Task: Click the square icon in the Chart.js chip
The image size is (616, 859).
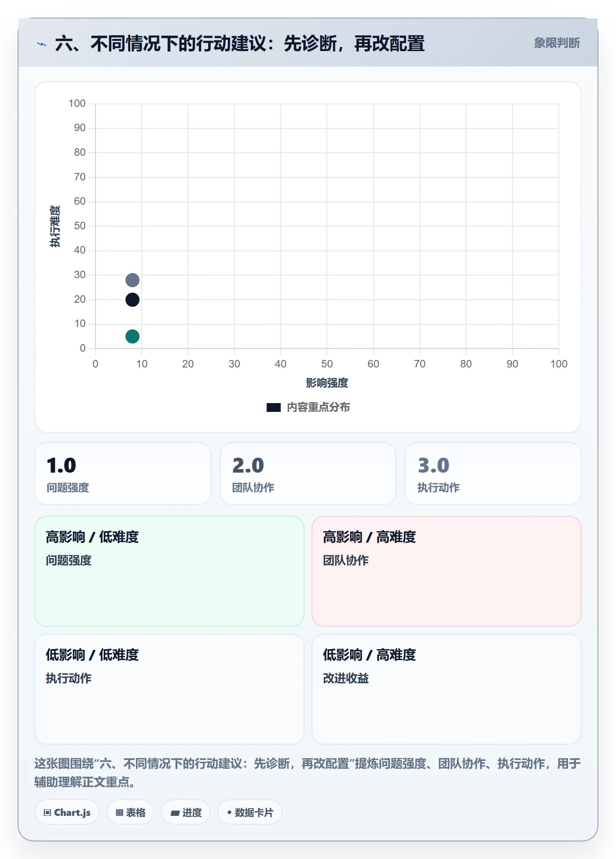Action: tap(48, 813)
